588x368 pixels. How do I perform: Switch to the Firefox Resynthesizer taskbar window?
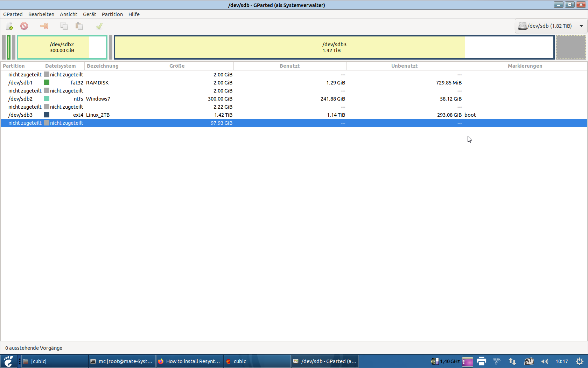pos(189,361)
